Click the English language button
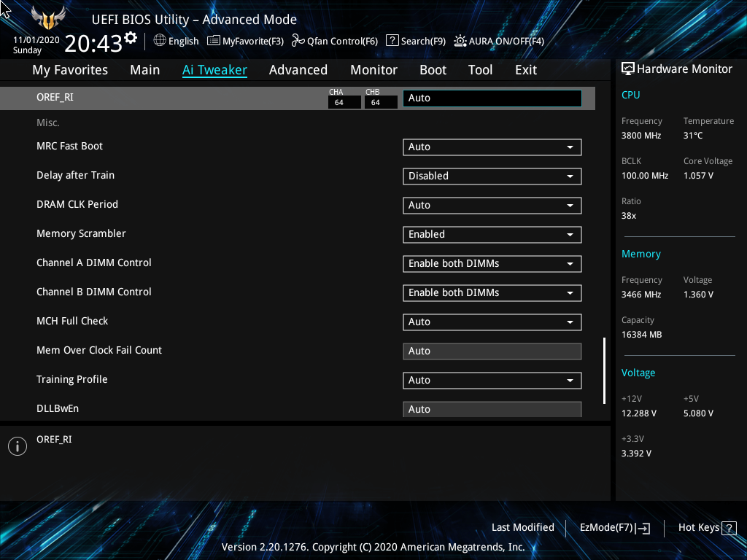 (177, 41)
